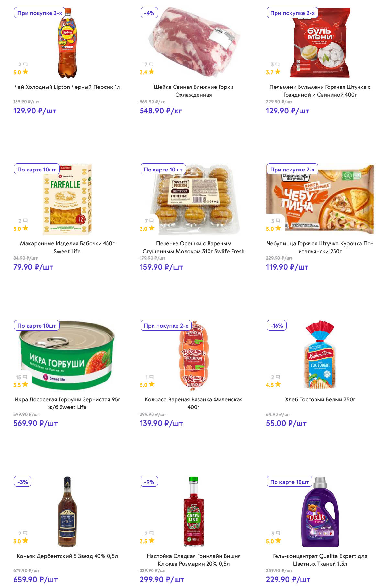
Task: Click the Lipton peach tea bottle image
Action: point(67,43)
